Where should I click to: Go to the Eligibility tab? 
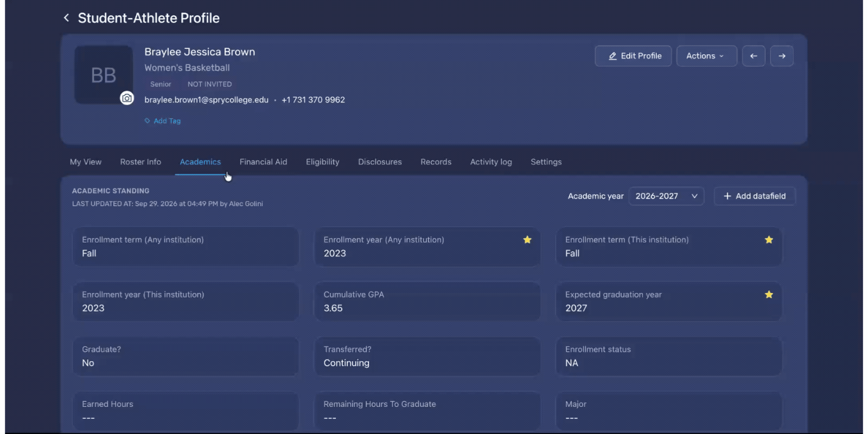322,162
